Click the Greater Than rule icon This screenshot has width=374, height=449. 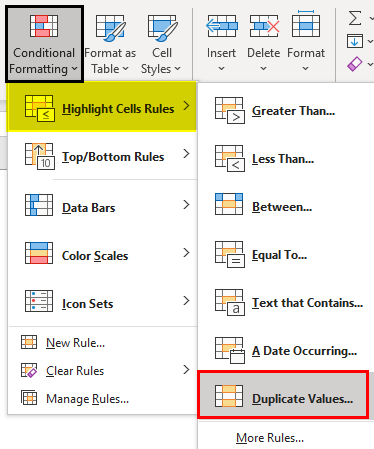pyautogui.click(x=230, y=111)
